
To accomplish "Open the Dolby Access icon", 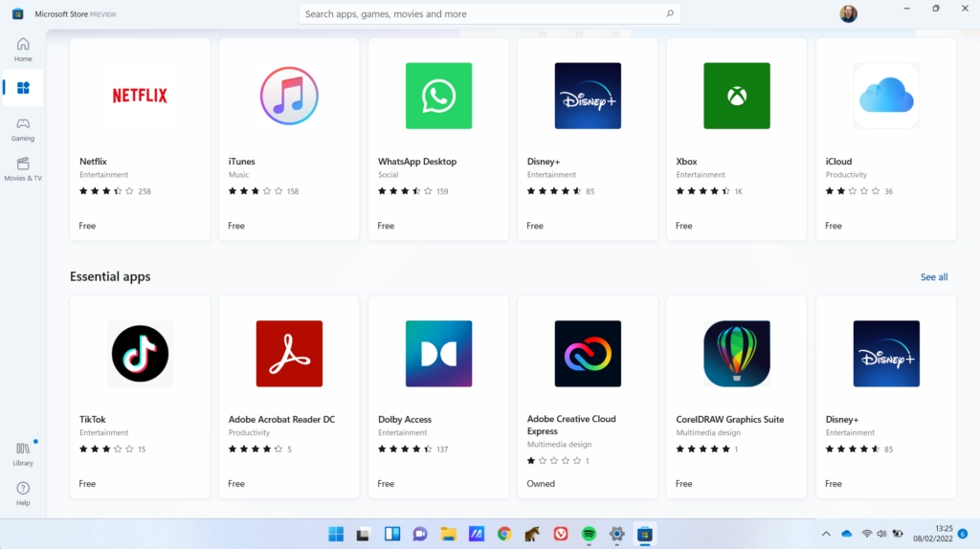I will point(438,354).
